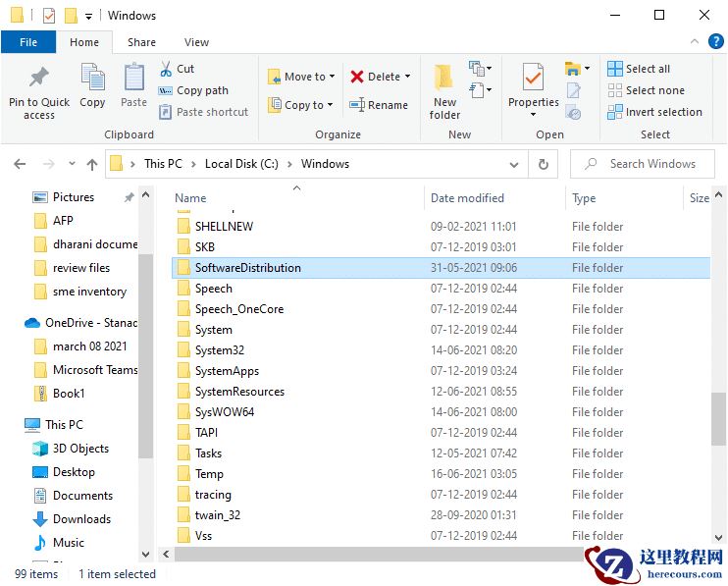Click Invert selection in ribbon
The width and height of the screenshot is (728, 586).
coord(654,112)
